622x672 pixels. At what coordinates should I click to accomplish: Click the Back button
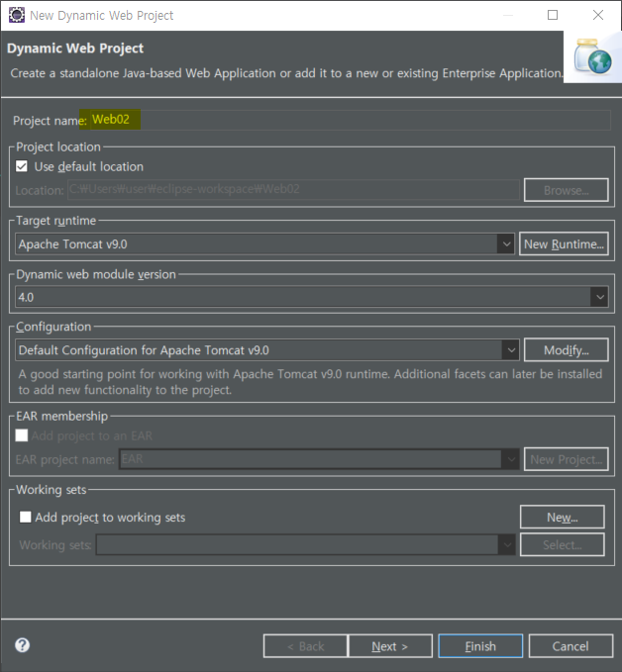click(305, 646)
